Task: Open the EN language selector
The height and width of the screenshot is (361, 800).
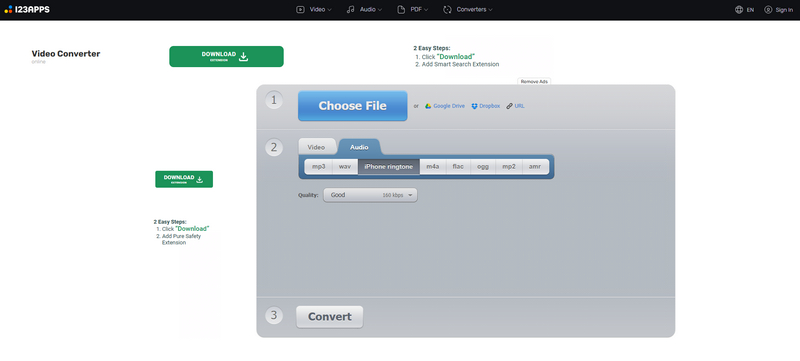Action: pyautogui.click(x=750, y=10)
